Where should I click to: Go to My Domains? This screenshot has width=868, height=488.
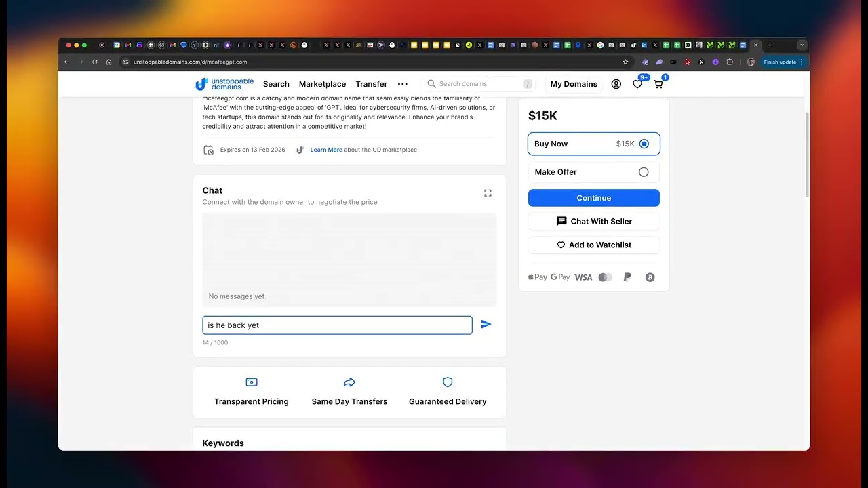[574, 84]
